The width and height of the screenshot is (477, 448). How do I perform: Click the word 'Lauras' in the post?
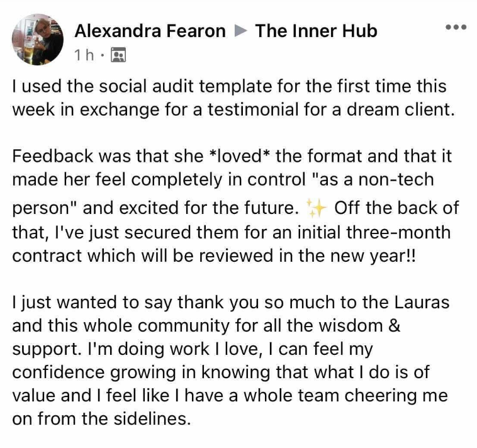coord(422,302)
